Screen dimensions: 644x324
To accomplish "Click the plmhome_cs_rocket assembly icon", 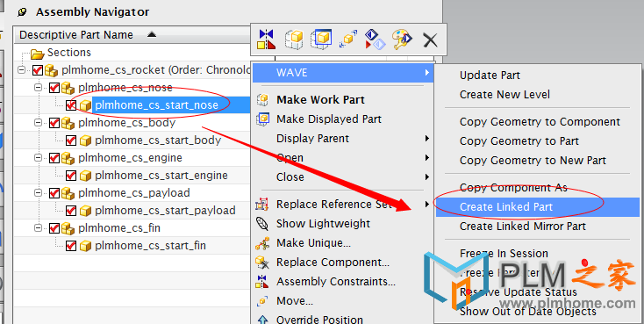I will pyautogui.click(x=51, y=71).
